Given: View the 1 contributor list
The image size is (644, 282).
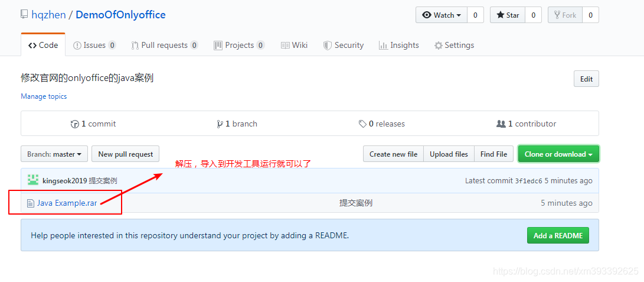Looking at the screenshot, I should [526, 124].
